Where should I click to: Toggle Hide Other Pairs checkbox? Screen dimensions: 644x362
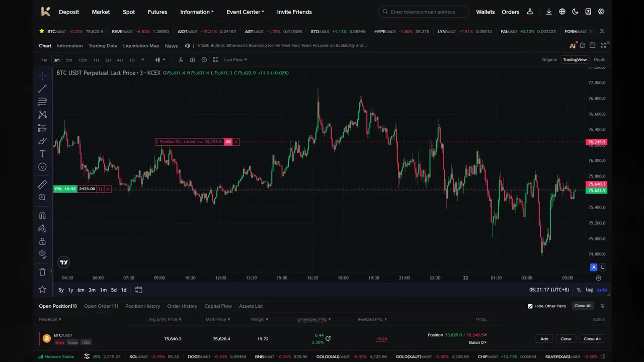pyautogui.click(x=530, y=306)
